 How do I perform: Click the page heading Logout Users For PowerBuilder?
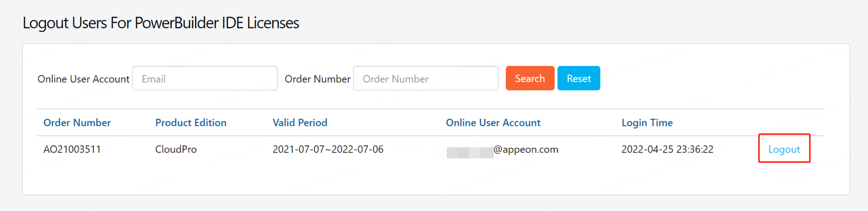(x=161, y=23)
